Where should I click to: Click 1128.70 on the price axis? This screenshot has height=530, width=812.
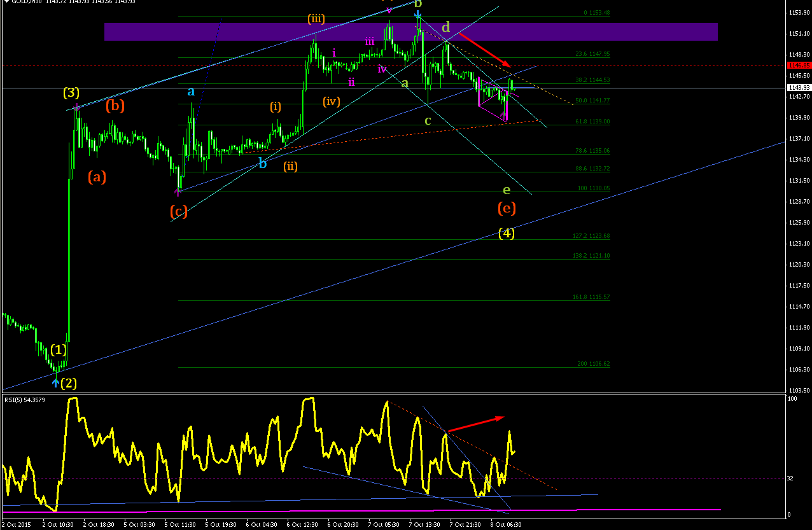799,202
